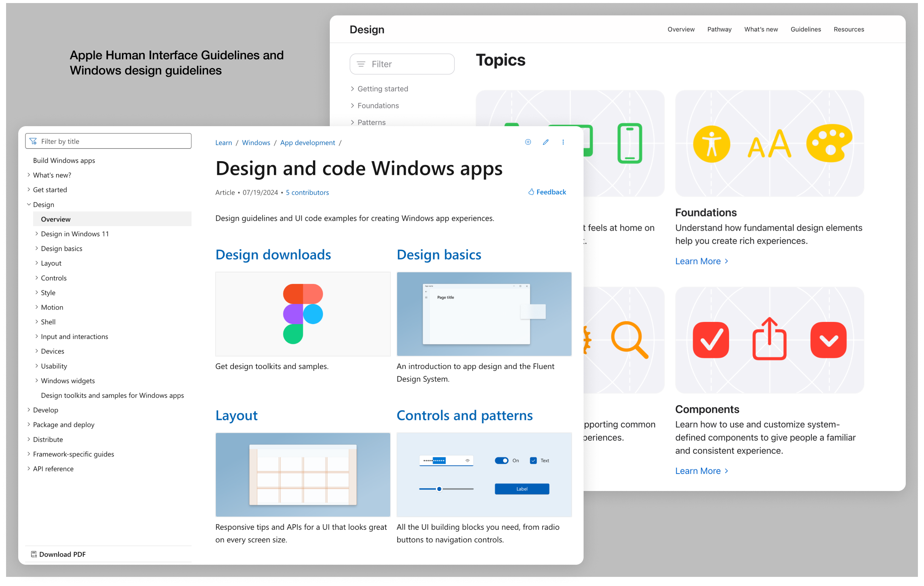Click the filter lines icon in Apple Filter box
This screenshot has height=586, width=924.
(361, 64)
